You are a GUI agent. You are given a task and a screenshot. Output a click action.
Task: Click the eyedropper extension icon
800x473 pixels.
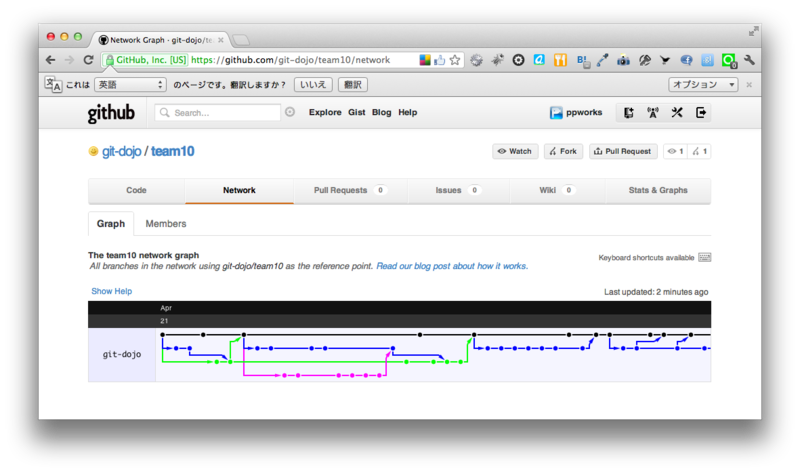coord(603,60)
